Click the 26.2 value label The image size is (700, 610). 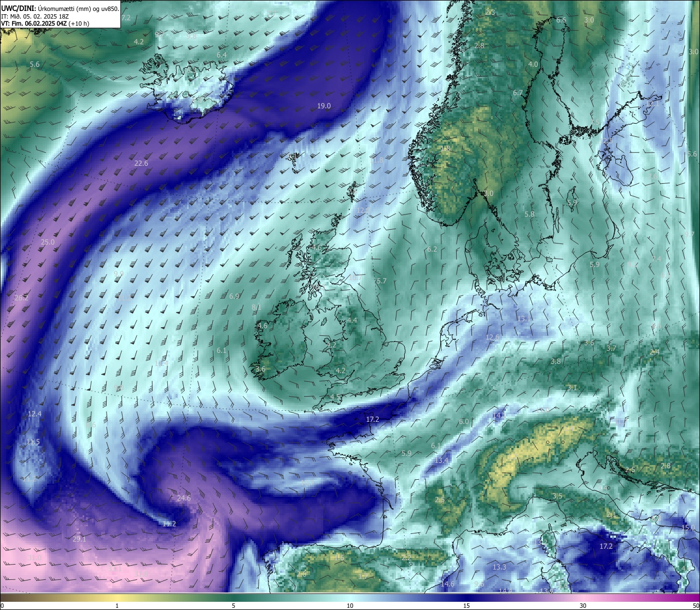coord(21,298)
